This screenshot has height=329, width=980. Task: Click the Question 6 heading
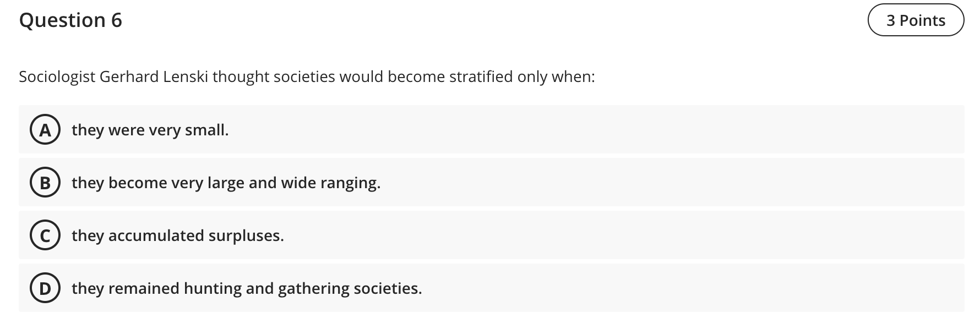click(70, 20)
